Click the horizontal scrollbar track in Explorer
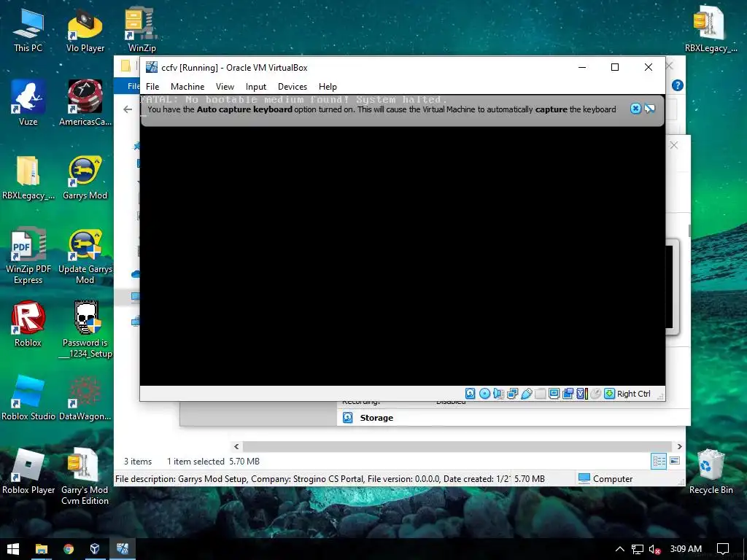This screenshot has height=560, width=747. [x=458, y=446]
